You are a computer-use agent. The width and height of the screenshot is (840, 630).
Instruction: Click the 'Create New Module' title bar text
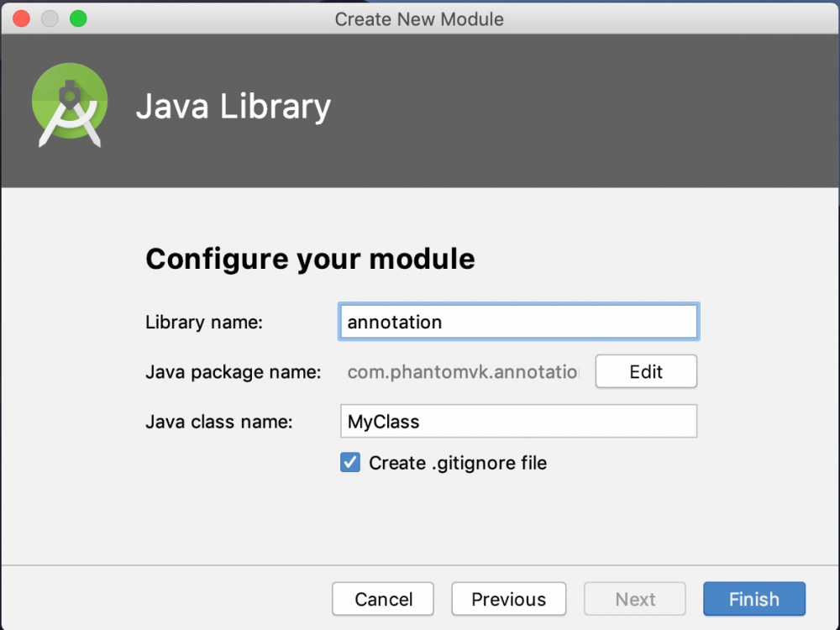point(419,18)
